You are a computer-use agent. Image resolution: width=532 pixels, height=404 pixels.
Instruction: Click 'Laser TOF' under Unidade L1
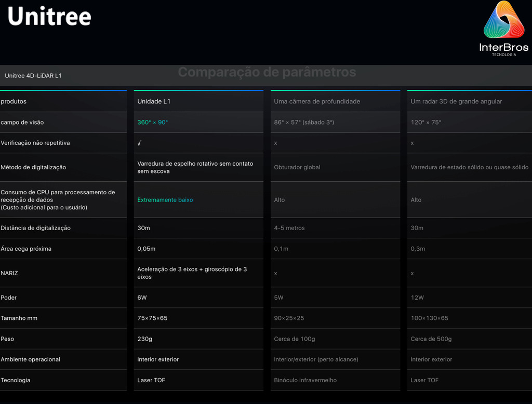[151, 380]
